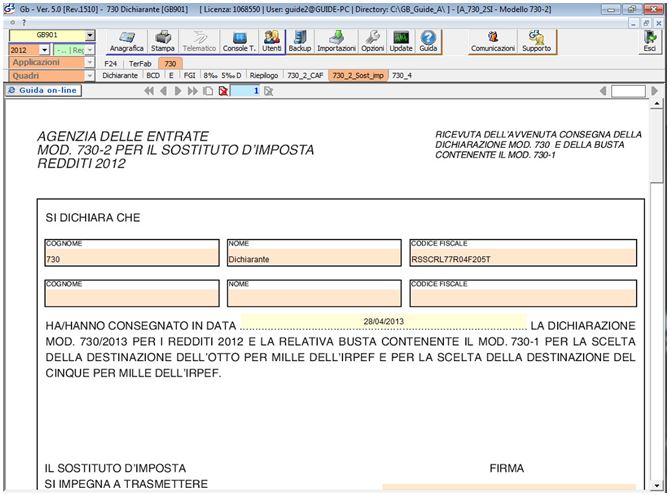
Task: Click the vertical scrollbar down arrow
Action: [656, 485]
